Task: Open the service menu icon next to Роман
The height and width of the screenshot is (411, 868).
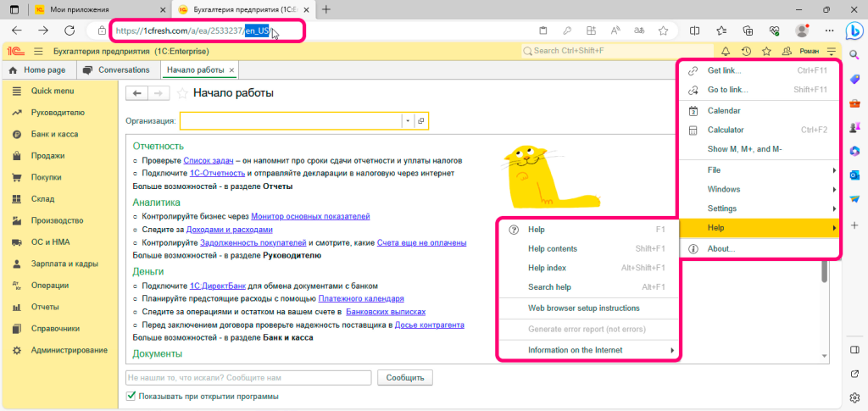Action: coord(832,52)
